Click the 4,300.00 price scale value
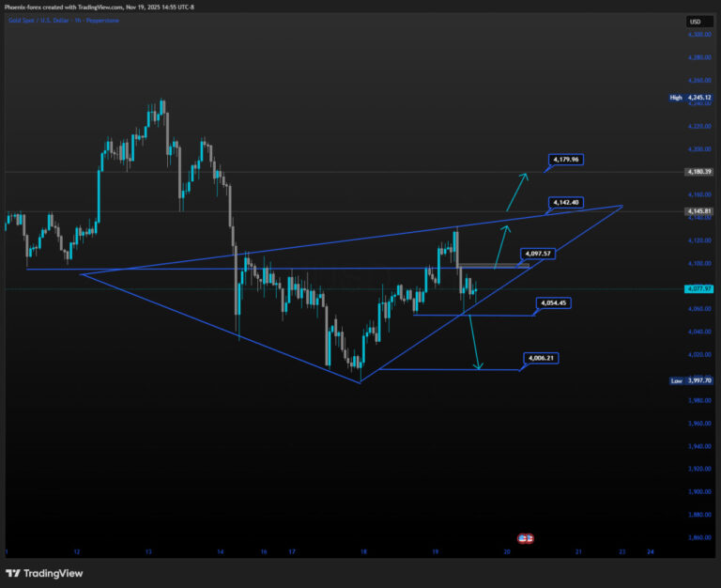Viewport: 721px width, 588px height. tap(698, 35)
